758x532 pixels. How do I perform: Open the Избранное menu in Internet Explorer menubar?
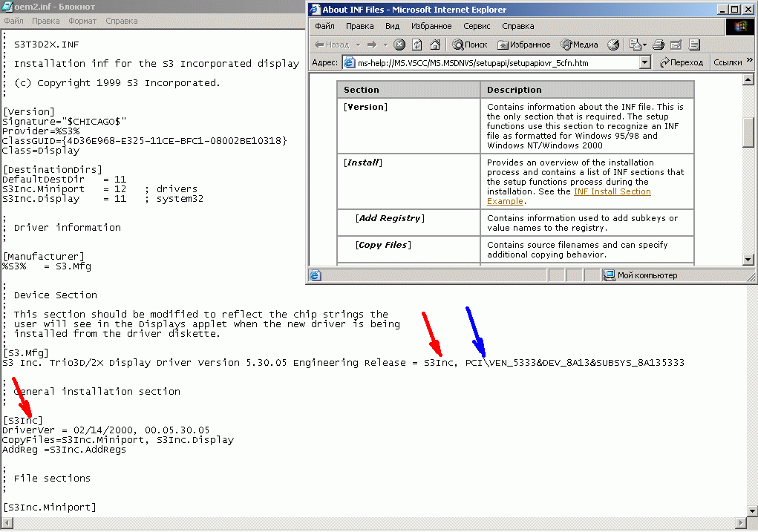431,26
